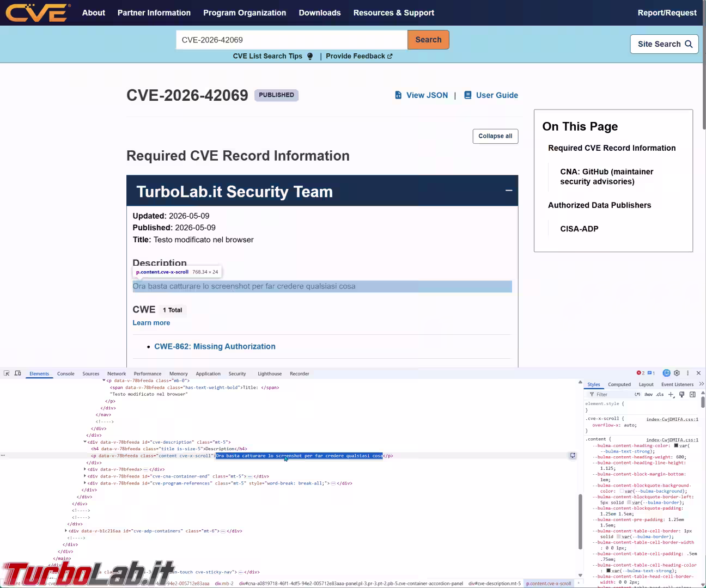Viewport: 706px width, 588px height.
Task: Show more tabs with the double chevron
Action: (x=701, y=384)
